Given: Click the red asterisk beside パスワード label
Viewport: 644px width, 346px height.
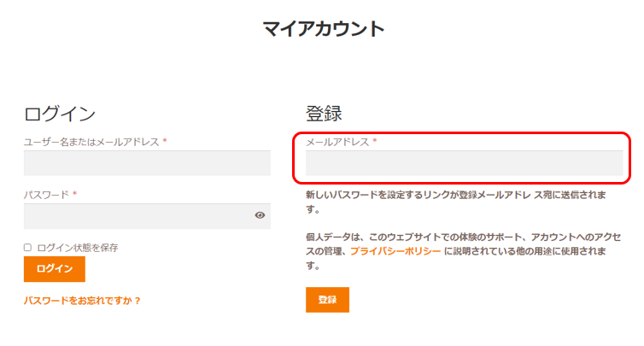Looking at the screenshot, I should tap(75, 195).
